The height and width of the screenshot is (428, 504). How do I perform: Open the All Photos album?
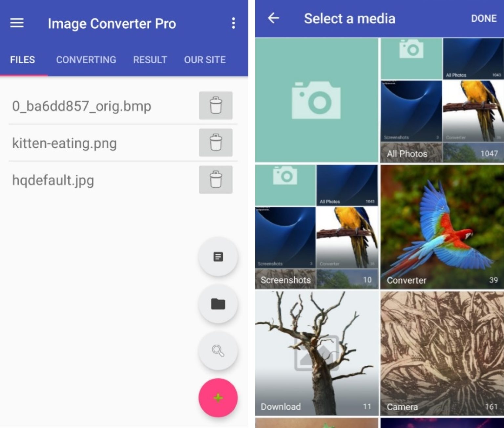(441, 98)
